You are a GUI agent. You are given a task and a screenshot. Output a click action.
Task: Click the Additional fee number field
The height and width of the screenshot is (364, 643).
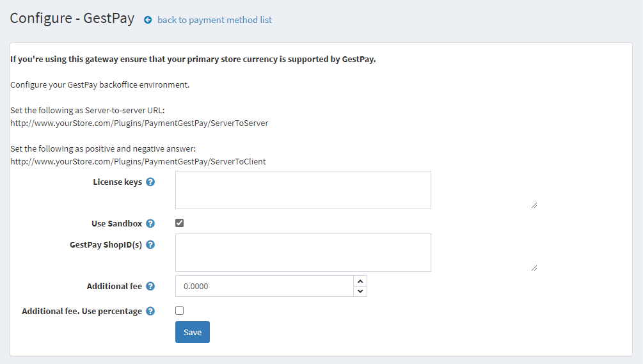[x=264, y=287]
